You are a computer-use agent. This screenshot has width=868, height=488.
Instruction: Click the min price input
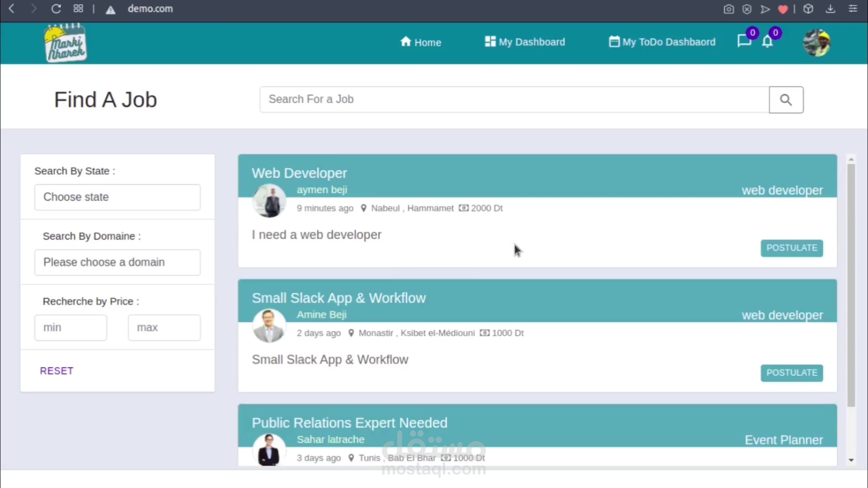pyautogui.click(x=71, y=328)
